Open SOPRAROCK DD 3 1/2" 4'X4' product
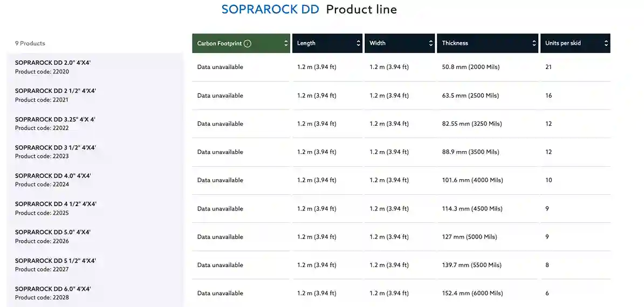The image size is (644, 307). (x=56, y=147)
